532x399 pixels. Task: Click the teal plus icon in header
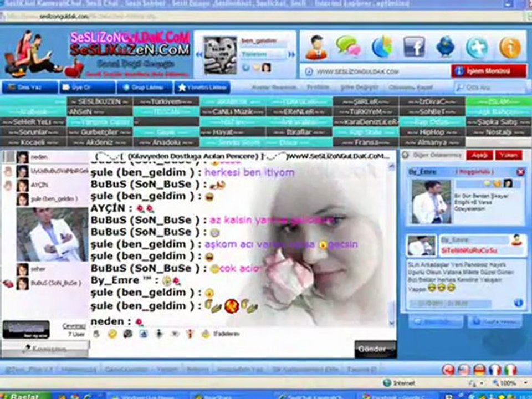click(x=477, y=47)
